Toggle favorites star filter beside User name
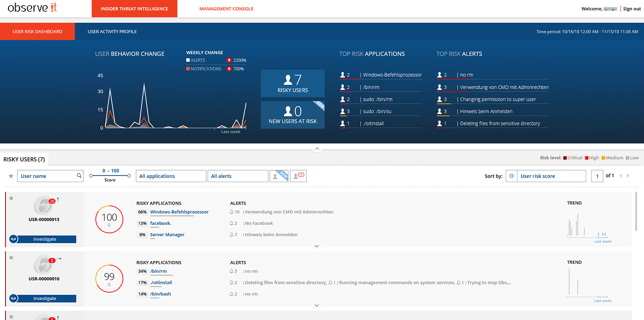The width and height of the screenshot is (644, 320). click(x=11, y=176)
